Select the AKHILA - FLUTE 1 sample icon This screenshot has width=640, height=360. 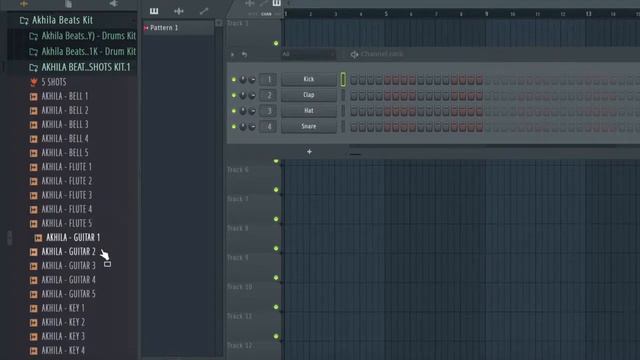[33, 167]
